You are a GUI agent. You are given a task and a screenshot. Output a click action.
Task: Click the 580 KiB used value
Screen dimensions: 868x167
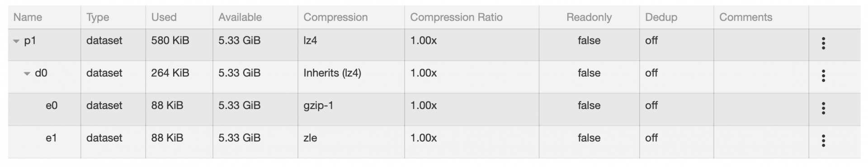coord(170,40)
